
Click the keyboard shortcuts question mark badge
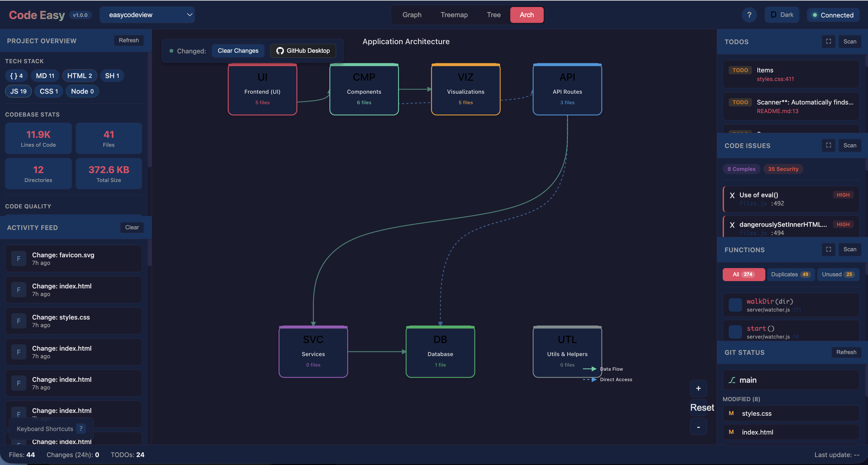tap(81, 429)
